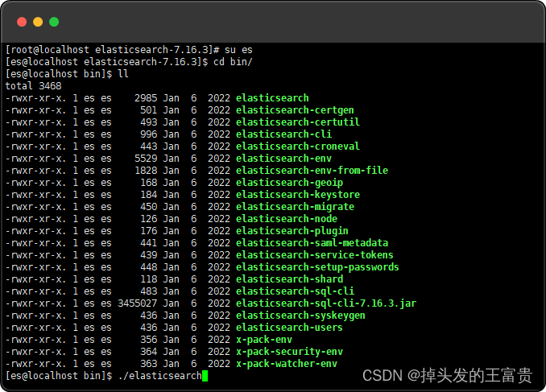Select file name elasticsearch-croneval
The height and width of the screenshot is (392, 546).
tap(298, 146)
